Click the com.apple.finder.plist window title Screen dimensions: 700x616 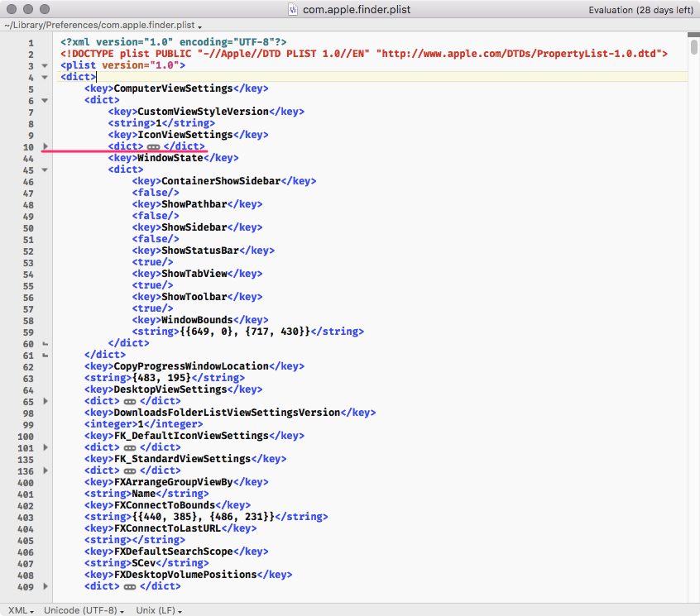pyautogui.click(x=357, y=9)
